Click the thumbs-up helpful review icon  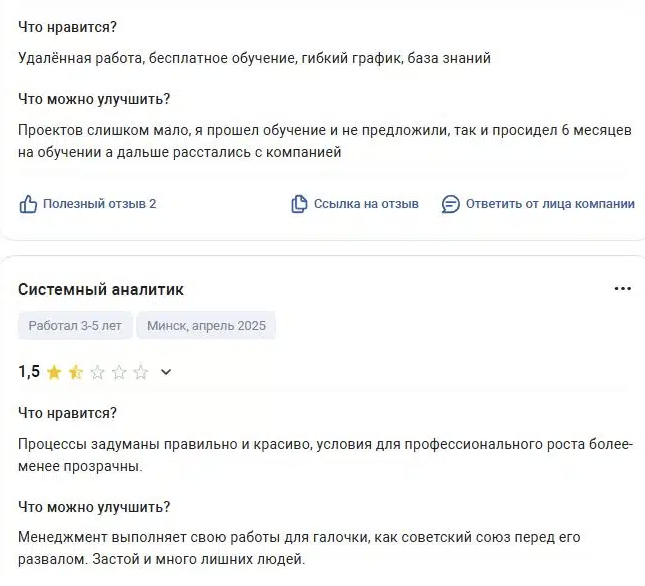pyautogui.click(x=28, y=204)
